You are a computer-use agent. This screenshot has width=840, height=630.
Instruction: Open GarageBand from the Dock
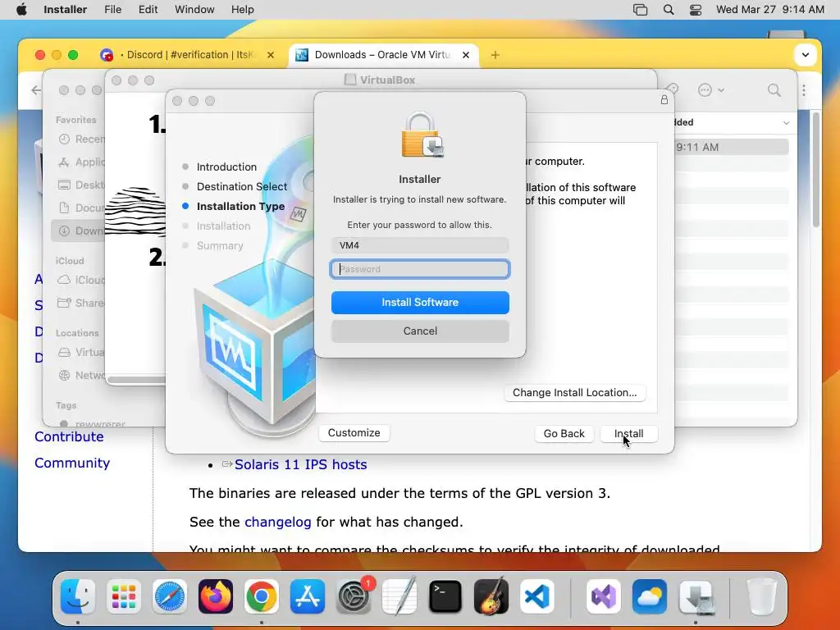coord(491,596)
